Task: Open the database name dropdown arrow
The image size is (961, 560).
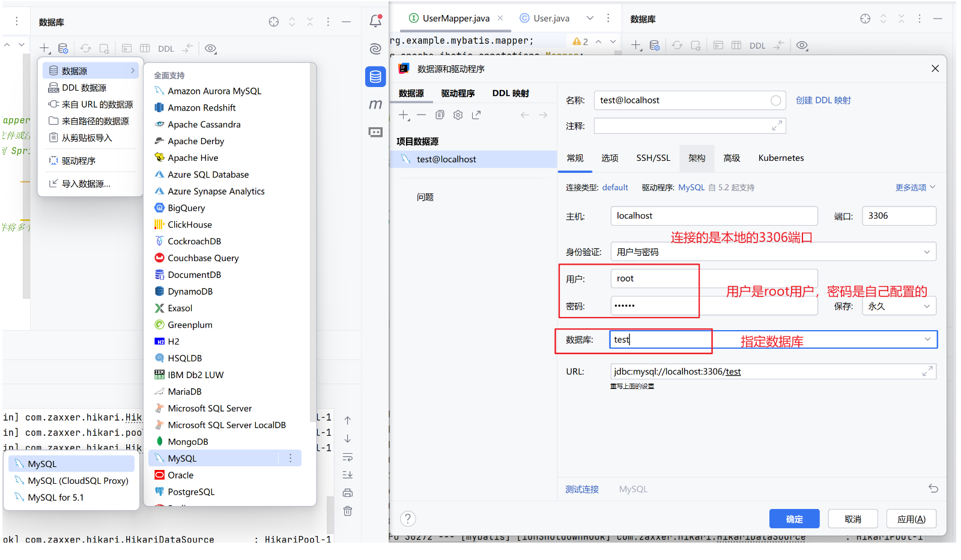Action: pyautogui.click(x=927, y=339)
